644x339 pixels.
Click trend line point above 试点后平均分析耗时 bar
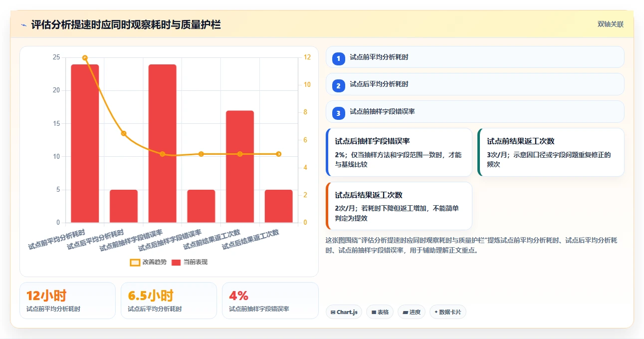point(124,133)
